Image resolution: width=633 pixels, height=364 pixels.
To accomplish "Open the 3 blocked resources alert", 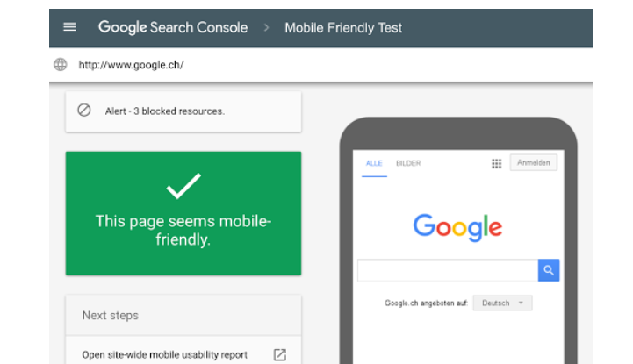I will click(x=183, y=111).
